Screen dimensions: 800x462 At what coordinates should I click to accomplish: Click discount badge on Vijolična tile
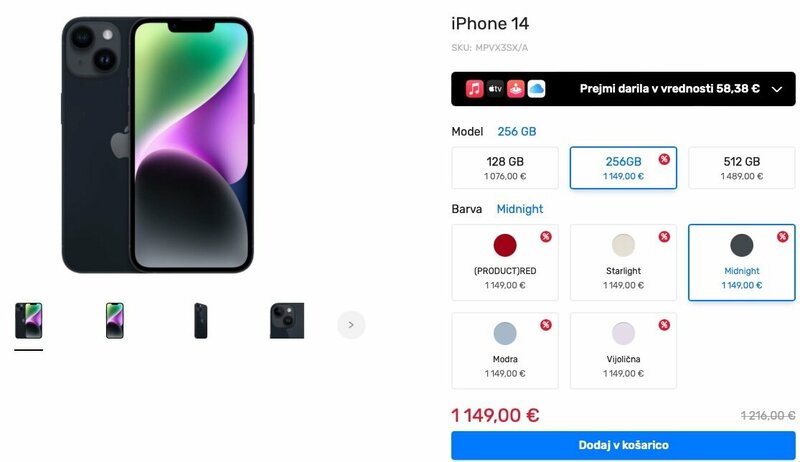pyautogui.click(x=664, y=325)
